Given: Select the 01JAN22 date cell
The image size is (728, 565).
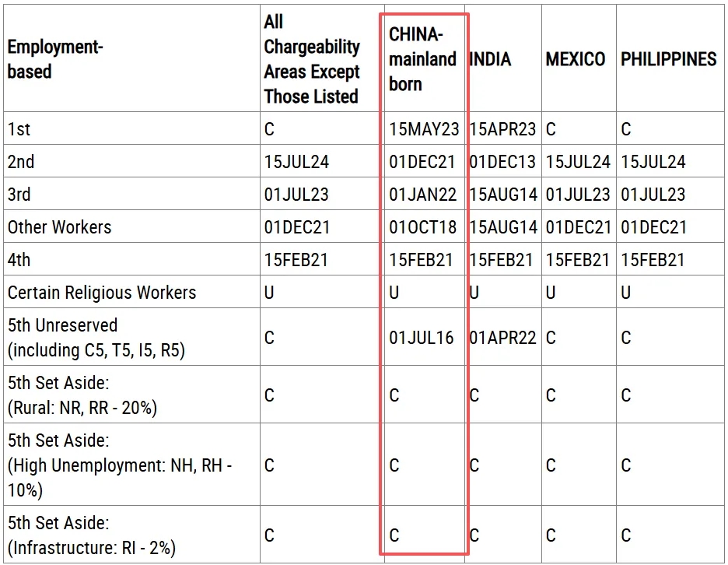Looking at the screenshot, I should pyautogui.click(x=424, y=194).
